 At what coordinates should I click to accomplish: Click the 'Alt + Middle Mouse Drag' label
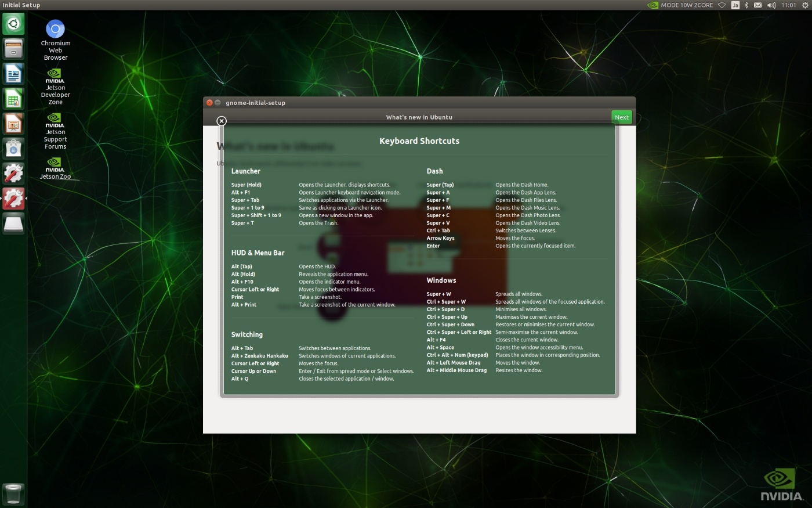tap(456, 370)
